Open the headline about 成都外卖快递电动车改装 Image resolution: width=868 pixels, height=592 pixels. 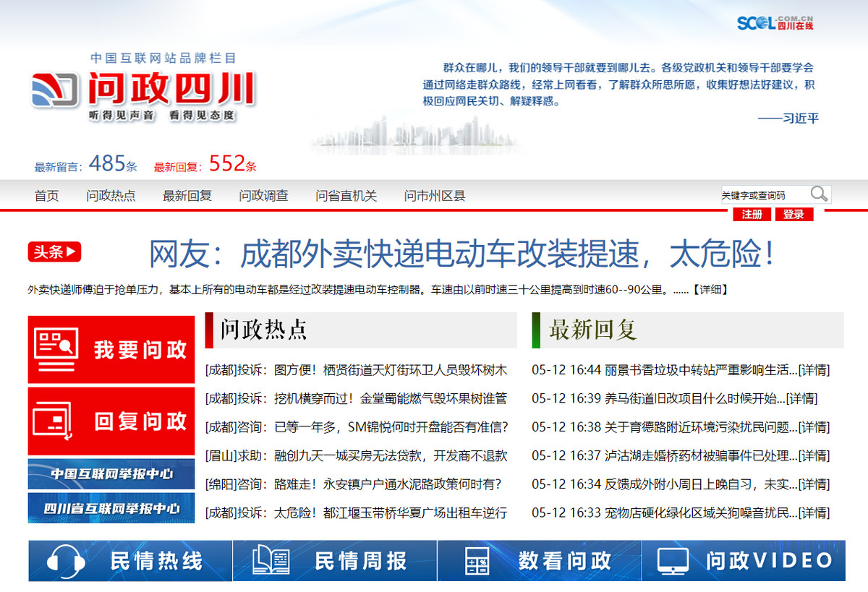click(x=462, y=254)
